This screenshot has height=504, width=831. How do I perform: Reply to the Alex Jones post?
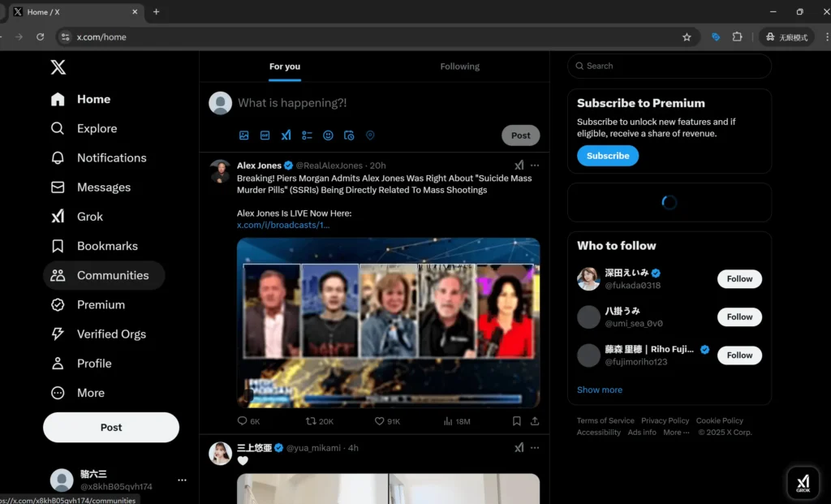(248, 421)
